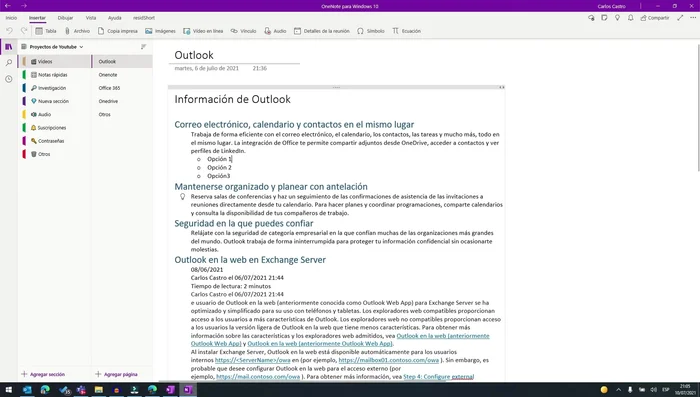Viewport: 700px width, 397px height.
Task: Click the Compartir share button
Action: [x=655, y=18]
